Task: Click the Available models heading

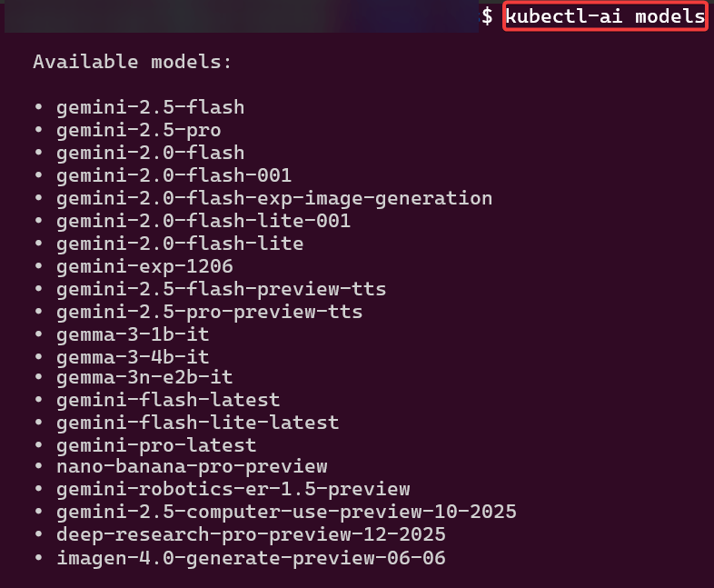Action: coord(133,63)
